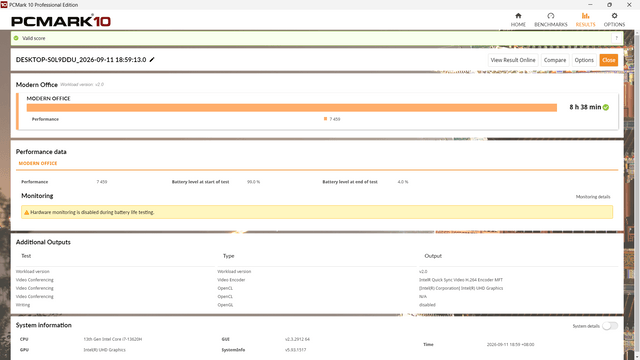The image size is (640, 360).
Task: Click the Test column header
Action: pos(26,256)
